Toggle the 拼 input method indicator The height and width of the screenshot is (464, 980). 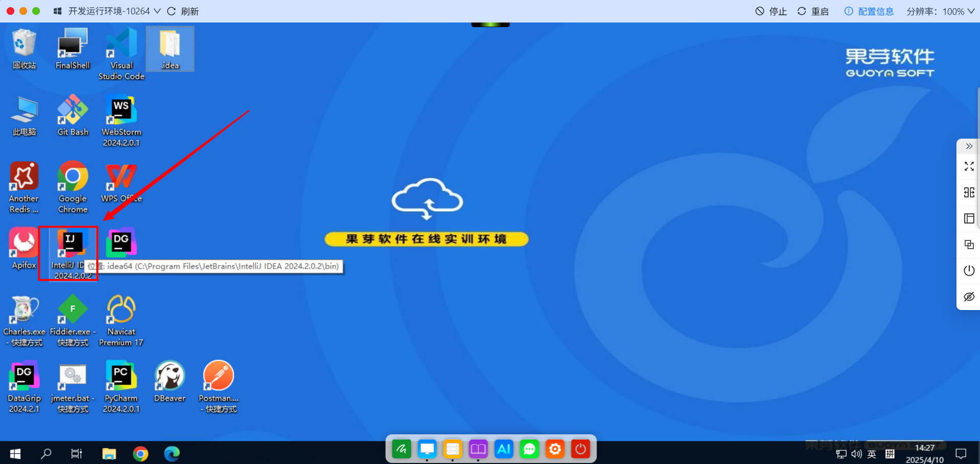click(890, 454)
